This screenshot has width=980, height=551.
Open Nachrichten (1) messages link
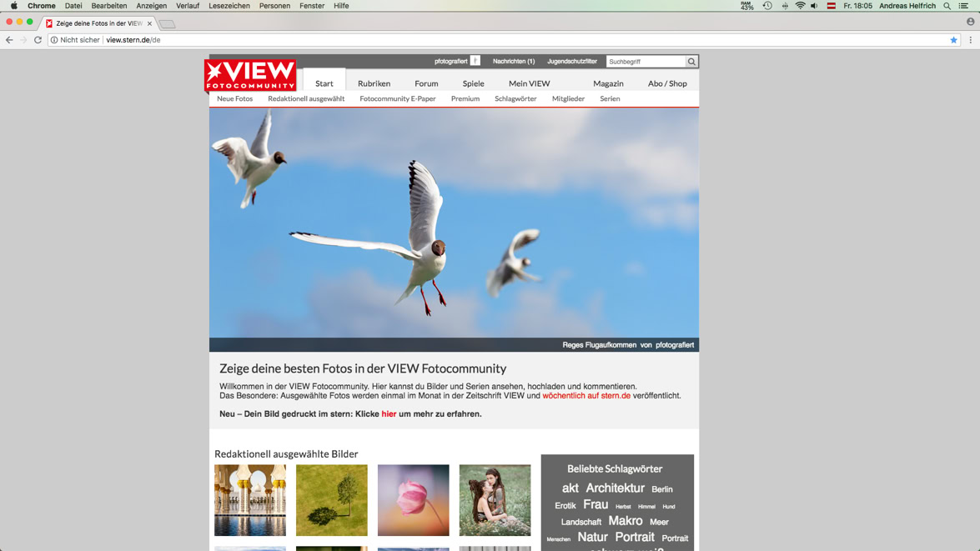tap(514, 61)
